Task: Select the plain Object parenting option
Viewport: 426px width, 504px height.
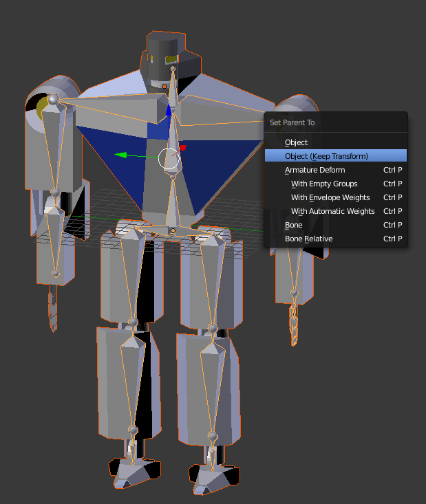Action: pyautogui.click(x=297, y=142)
